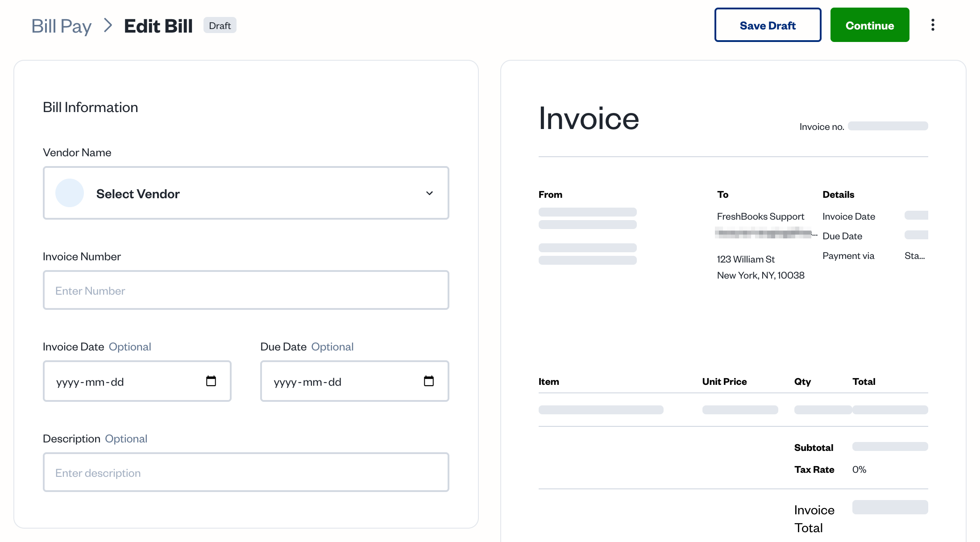Screen dimensions: 980x542
Task: Click the Draft status badge
Action: (220, 25)
